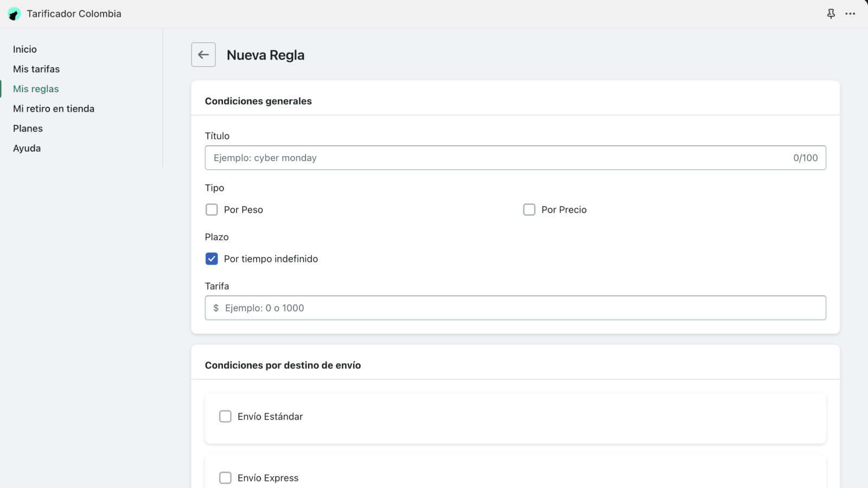Open the three-dot overflow menu
This screenshot has width=868, height=488.
tap(851, 14)
